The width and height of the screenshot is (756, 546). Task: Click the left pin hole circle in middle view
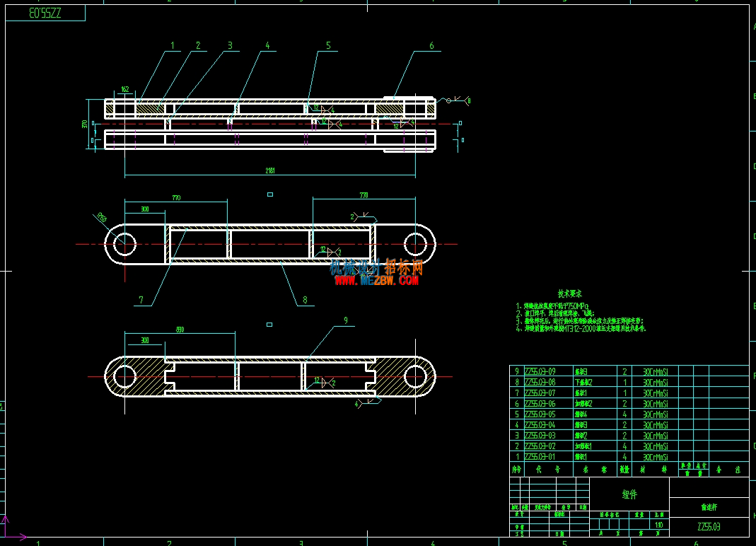(125, 244)
